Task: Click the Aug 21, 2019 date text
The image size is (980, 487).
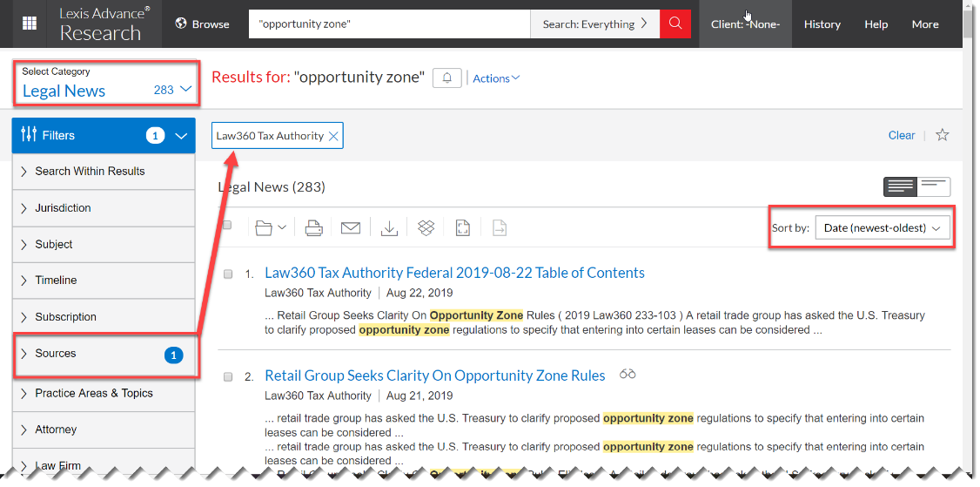Action: [420, 396]
